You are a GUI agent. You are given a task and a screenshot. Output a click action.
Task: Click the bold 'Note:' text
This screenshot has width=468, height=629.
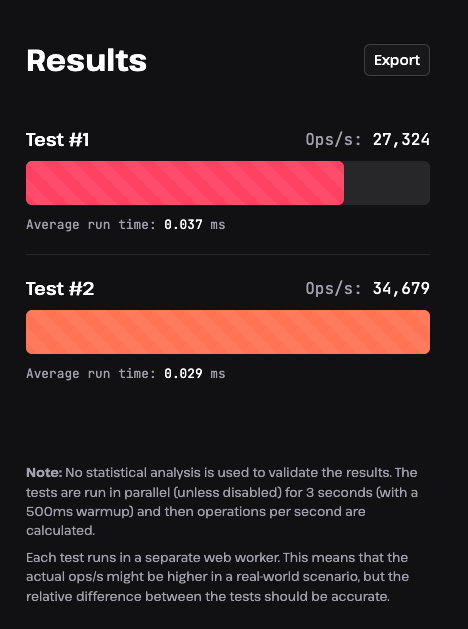(44, 473)
